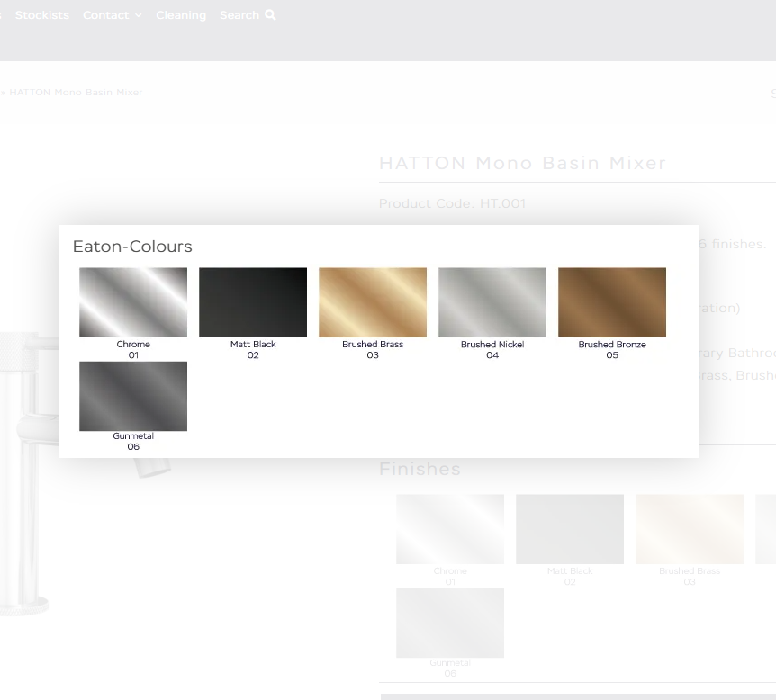Screen dimensions: 776x700
Task: Click the HATTON Mono Basin Mixer breadcrumb
Action: click(x=76, y=93)
